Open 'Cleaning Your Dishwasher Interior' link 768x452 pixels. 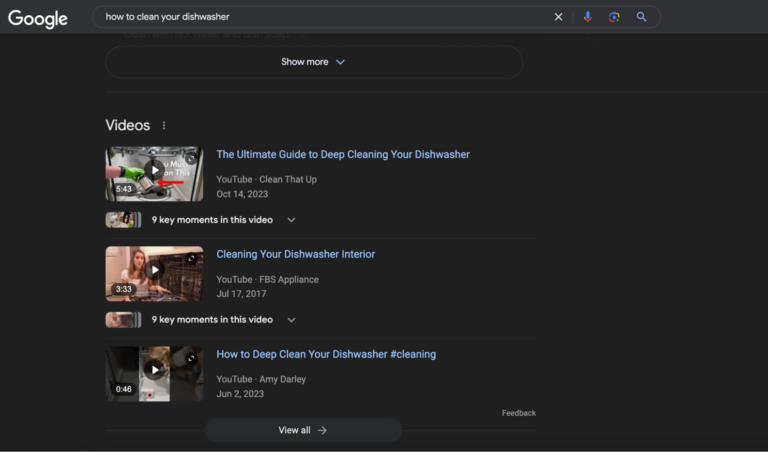pos(296,254)
